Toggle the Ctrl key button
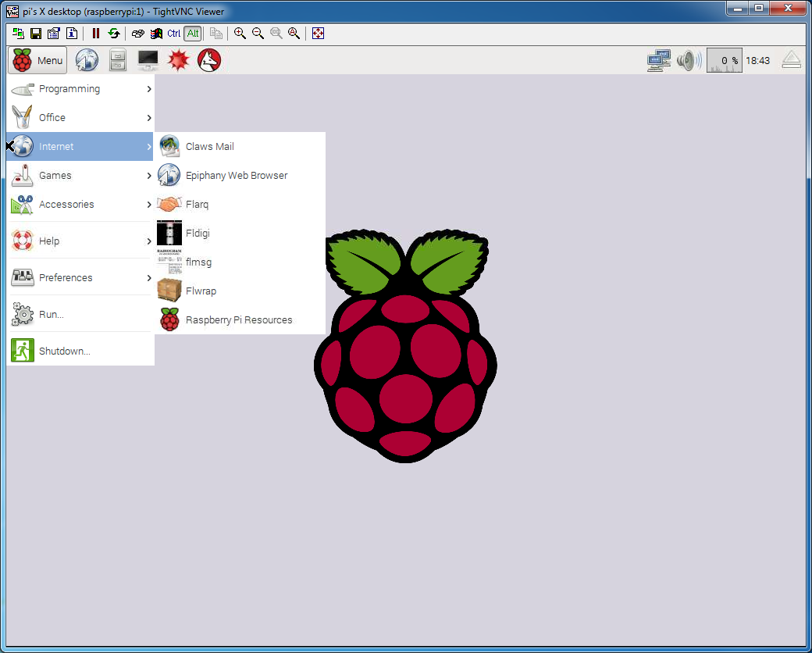The height and width of the screenshot is (653, 812). tap(174, 34)
